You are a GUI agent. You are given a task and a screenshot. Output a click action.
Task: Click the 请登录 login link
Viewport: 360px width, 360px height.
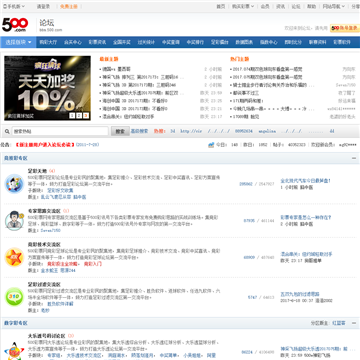click(43, 6)
